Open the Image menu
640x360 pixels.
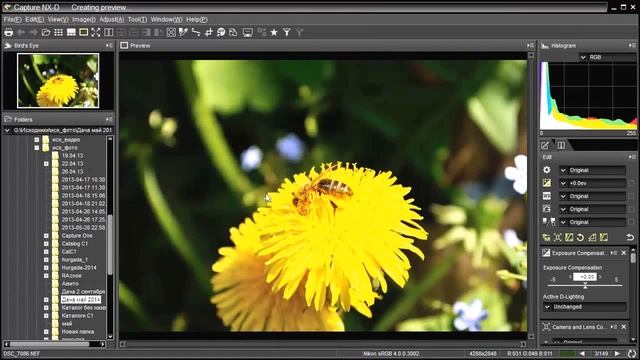coord(84,19)
